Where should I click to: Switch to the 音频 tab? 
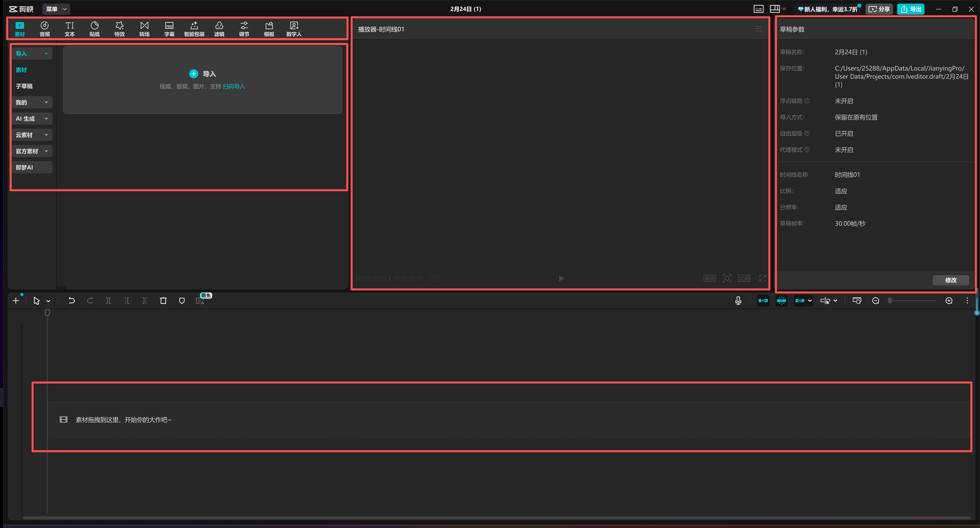[45, 28]
